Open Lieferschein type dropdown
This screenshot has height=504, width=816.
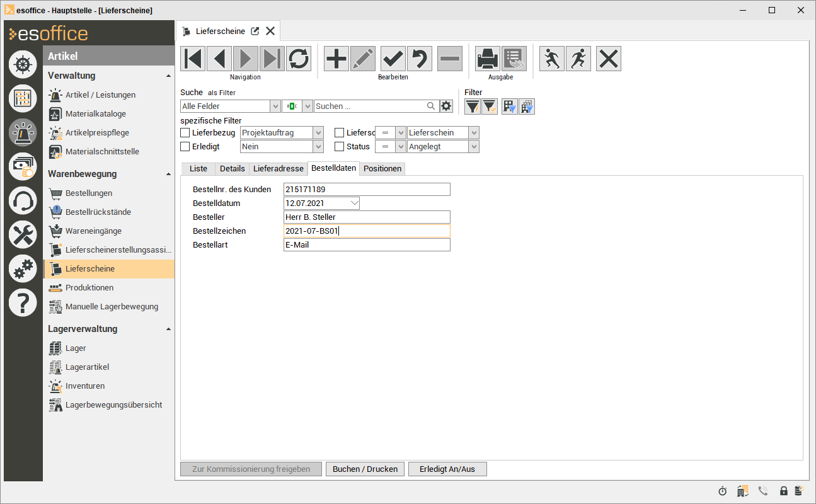pyautogui.click(x=474, y=133)
